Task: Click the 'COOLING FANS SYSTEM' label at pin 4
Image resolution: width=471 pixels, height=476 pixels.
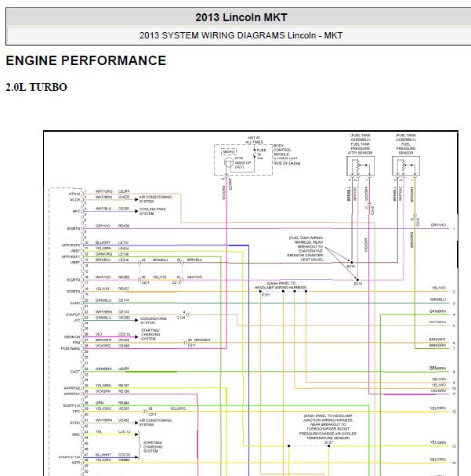Action: click(x=152, y=211)
